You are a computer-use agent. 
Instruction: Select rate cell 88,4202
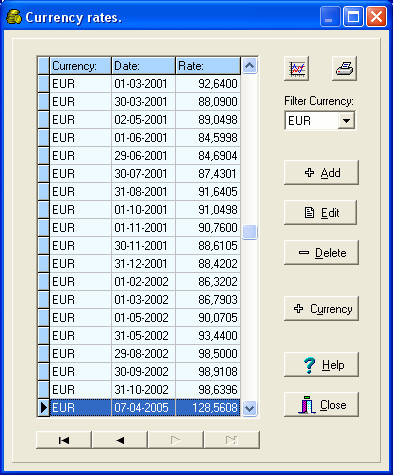pos(208,264)
